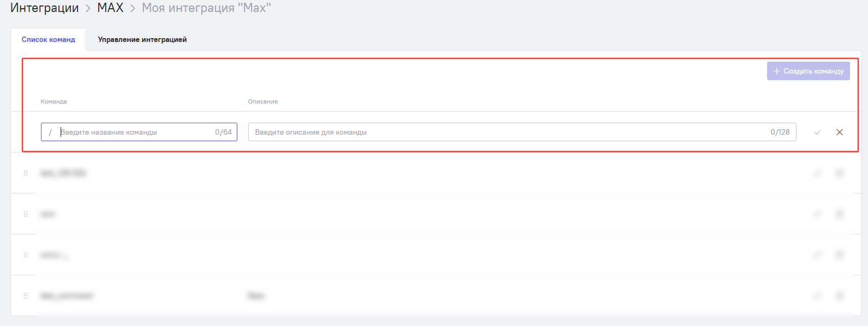868x326 pixels.
Task: Go to Интеграции in the breadcrumb
Action: [45, 8]
